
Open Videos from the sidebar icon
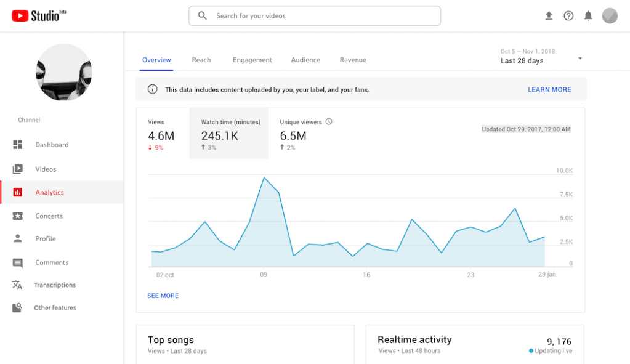(x=18, y=169)
